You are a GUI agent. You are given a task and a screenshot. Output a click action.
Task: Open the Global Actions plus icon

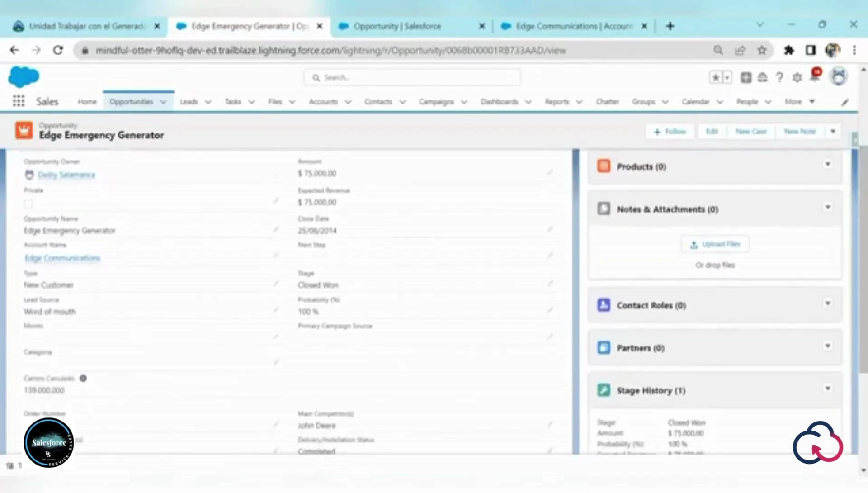pos(746,78)
